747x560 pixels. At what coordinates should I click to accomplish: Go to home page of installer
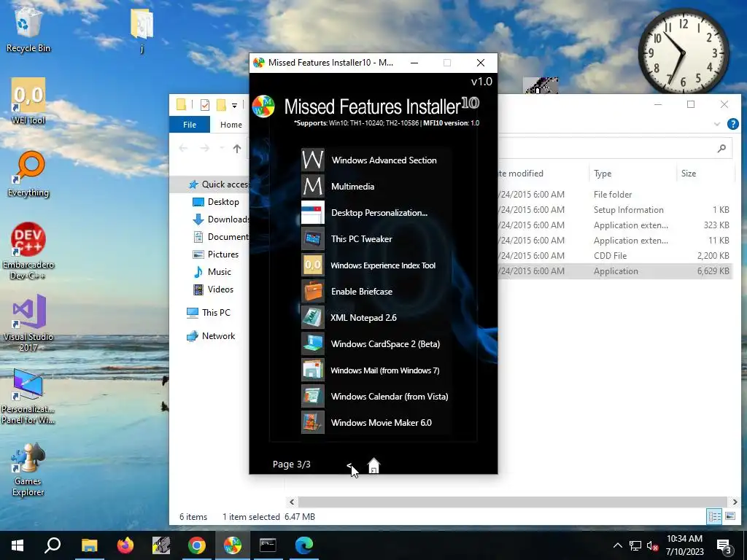click(x=374, y=465)
